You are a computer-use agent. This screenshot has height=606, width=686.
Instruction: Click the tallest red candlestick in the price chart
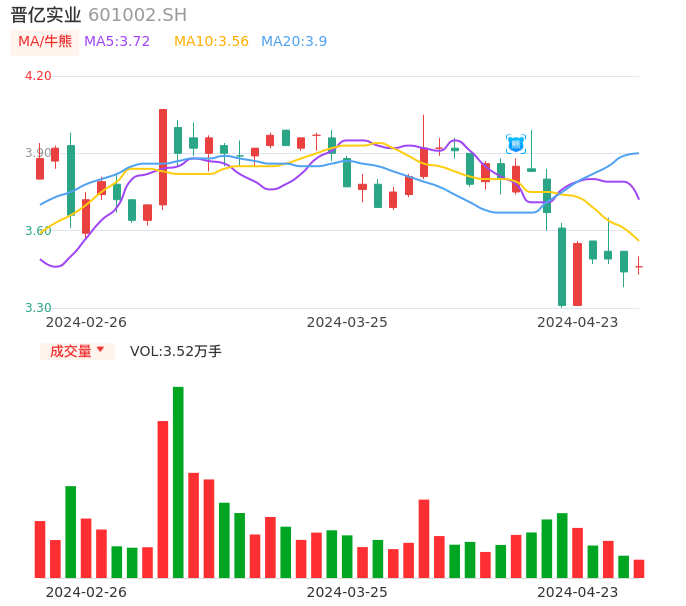click(163, 157)
